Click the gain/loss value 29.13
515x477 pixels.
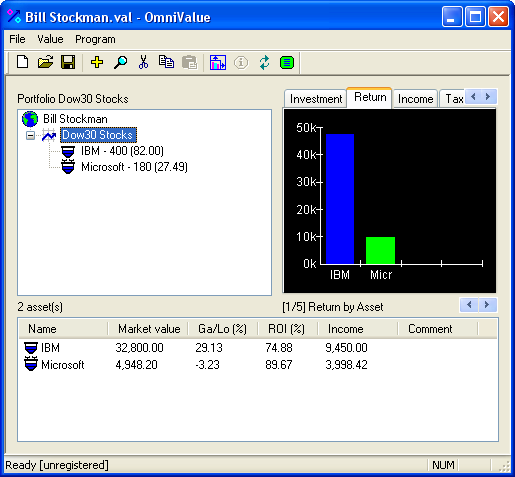click(x=209, y=348)
